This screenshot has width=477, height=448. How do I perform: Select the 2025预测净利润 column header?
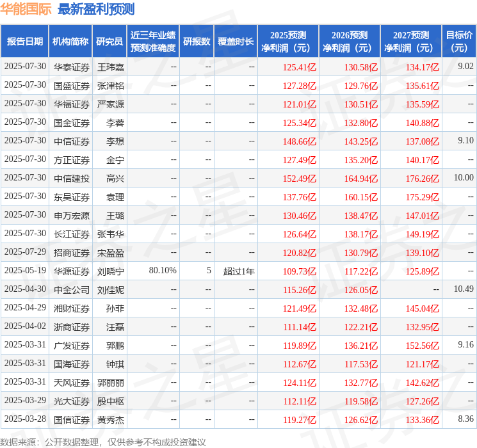pos(288,42)
